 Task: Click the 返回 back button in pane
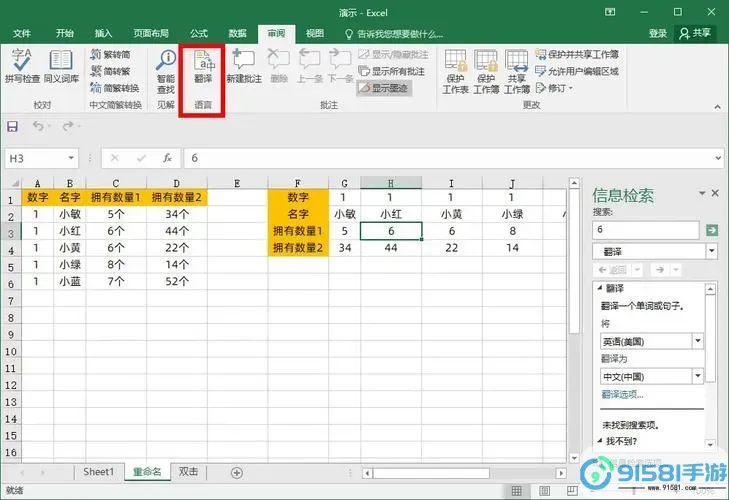click(x=613, y=270)
